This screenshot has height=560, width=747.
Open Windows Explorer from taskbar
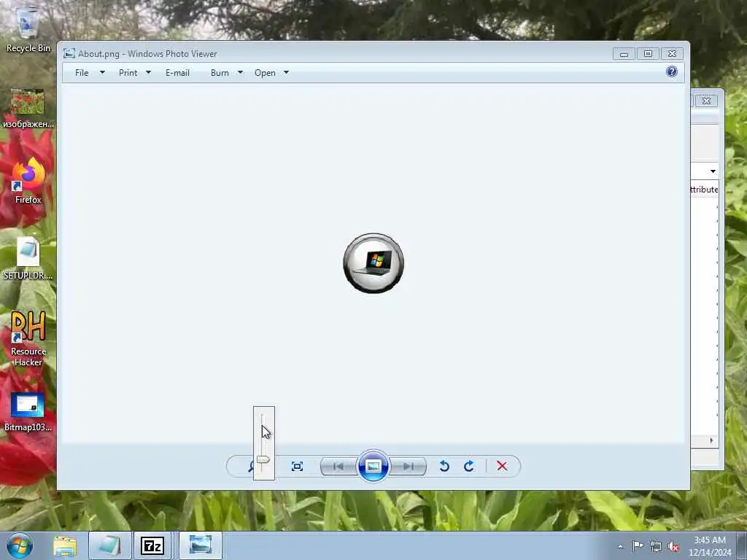point(65,545)
